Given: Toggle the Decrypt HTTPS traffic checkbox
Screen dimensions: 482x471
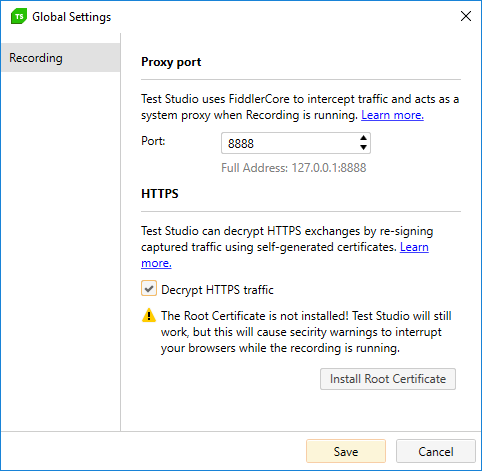Looking at the screenshot, I should click(149, 288).
